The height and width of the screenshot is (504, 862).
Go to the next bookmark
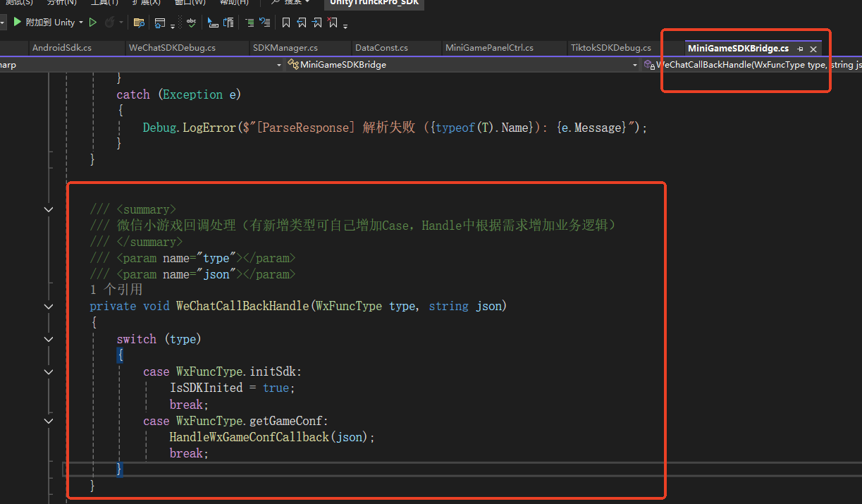point(317,23)
